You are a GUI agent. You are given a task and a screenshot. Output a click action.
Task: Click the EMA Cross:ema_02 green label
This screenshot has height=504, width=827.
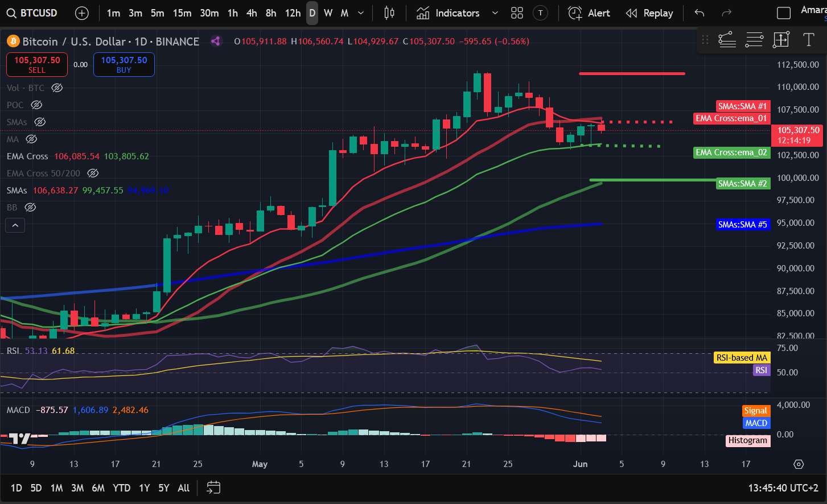pyautogui.click(x=732, y=152)
